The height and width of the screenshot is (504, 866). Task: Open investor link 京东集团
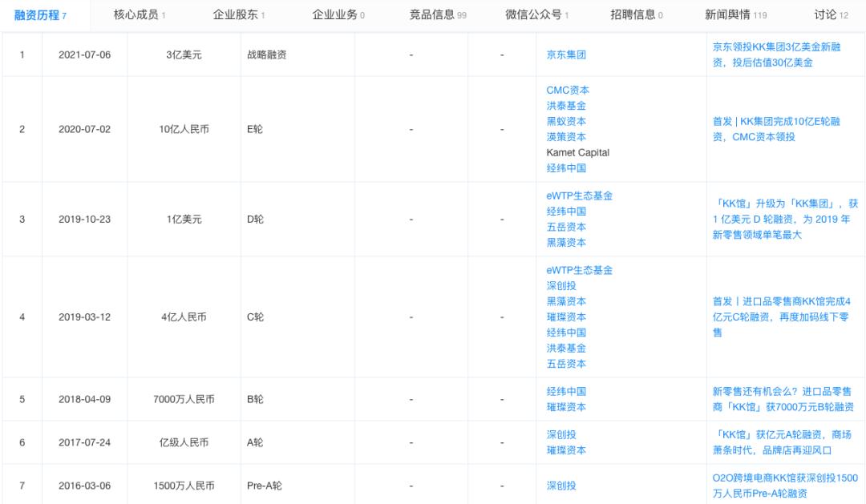pos(566,54)
